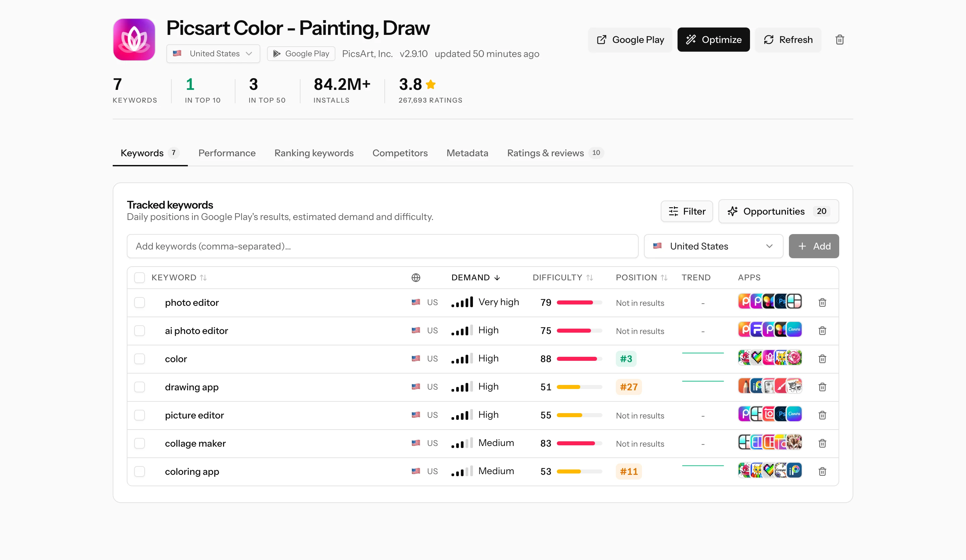Open the Opportunities button
This screenshot has height=560, width=966.
coord(779,211)
